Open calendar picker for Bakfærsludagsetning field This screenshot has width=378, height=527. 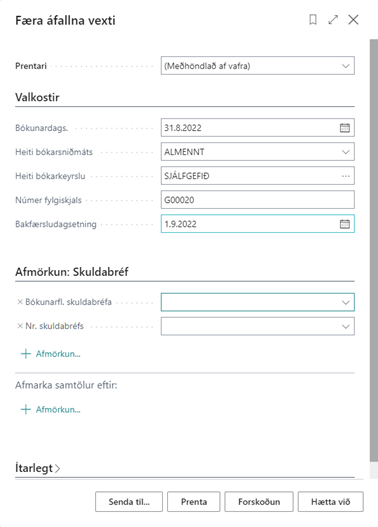(x=345, y=224)
